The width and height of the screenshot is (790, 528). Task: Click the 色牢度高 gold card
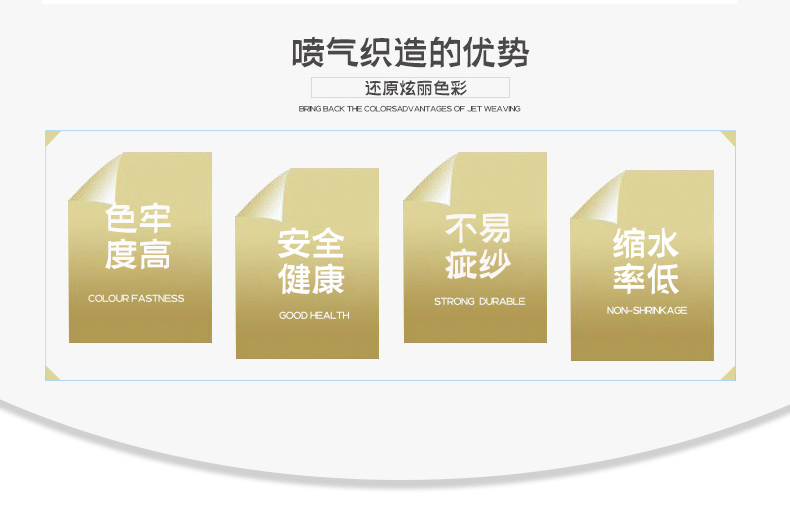tap(140, 247)
